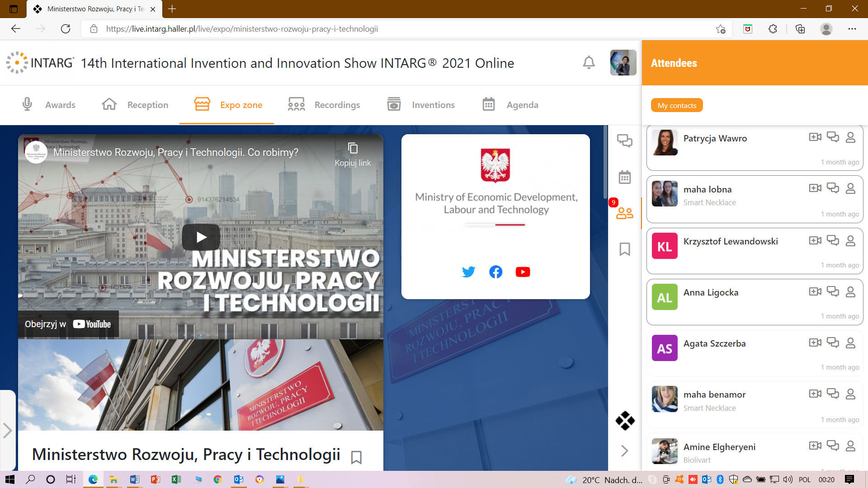Click the notification bell icon
The width and height of the screenshot is (868, 488).
point(589,62)
